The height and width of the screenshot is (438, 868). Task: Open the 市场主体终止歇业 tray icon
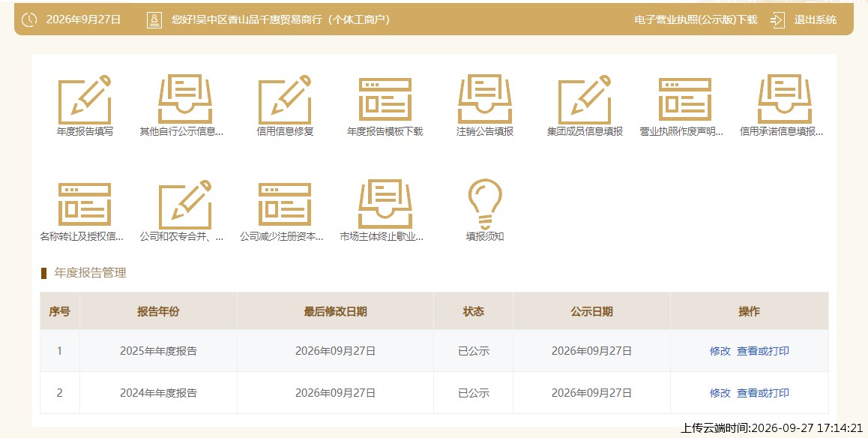coord(385,204)
